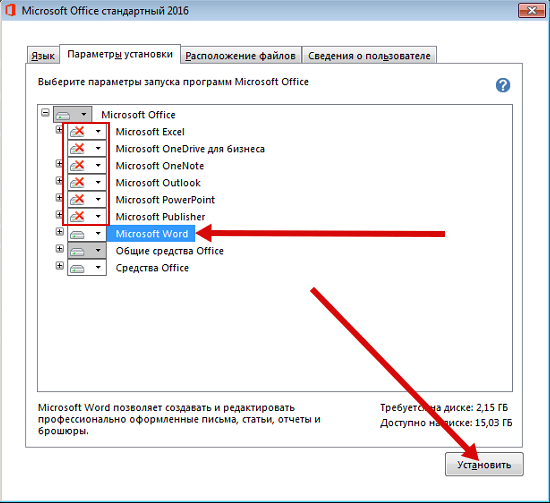Close the Office setup window
The image size is (550, 503).
[x=532, y=11]
